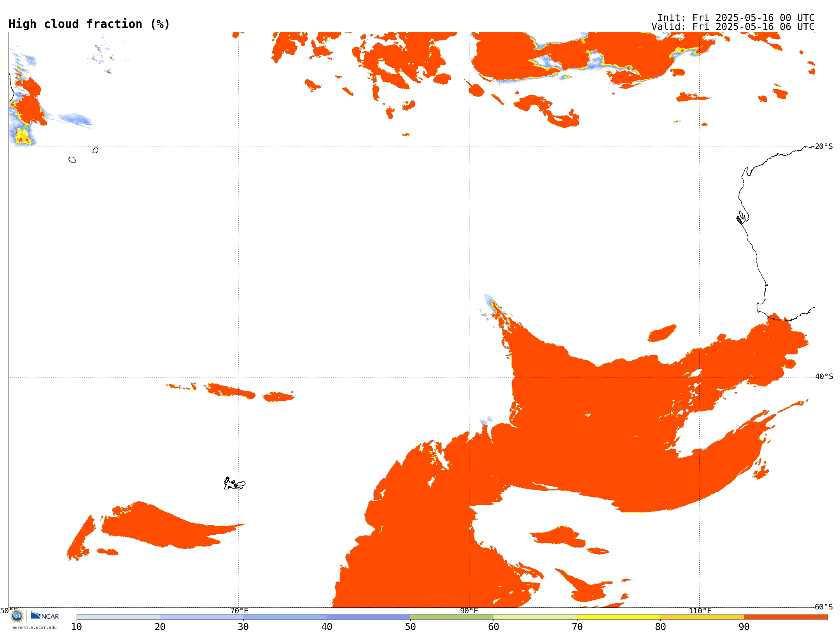The image size is (840, 632).
Task: Click the Réunion island outline southwest of Mauritius
Action: tap(72, 160)
